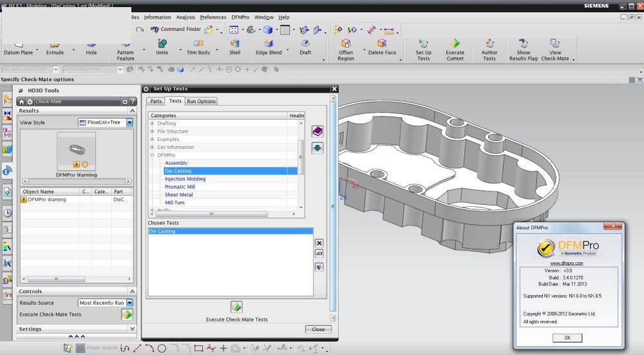Expand the Drafting category
This screenshot has height=355, width=644.
pyautogui.click(x=152, y=123)
